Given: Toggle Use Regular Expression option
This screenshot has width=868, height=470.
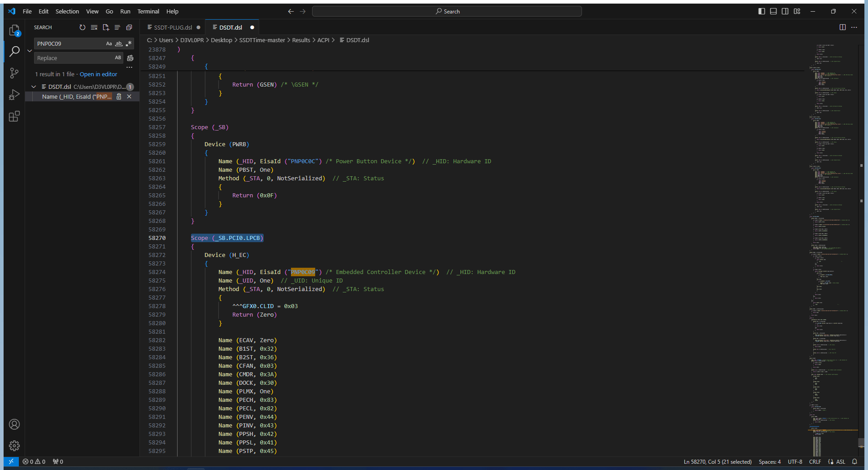Looking at the screenshot, I should coord(129,44).
